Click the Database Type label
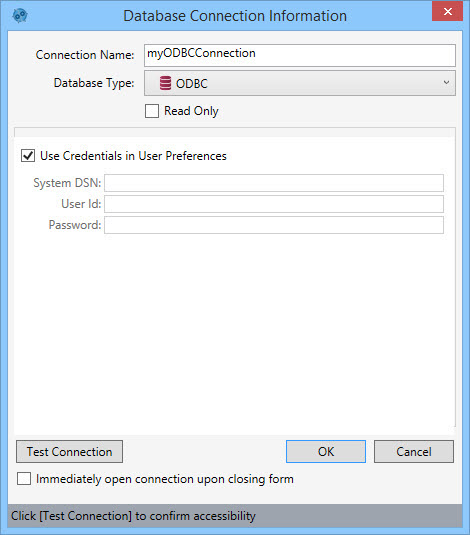Viewport: 470px width, 535px height. point(94,83)
